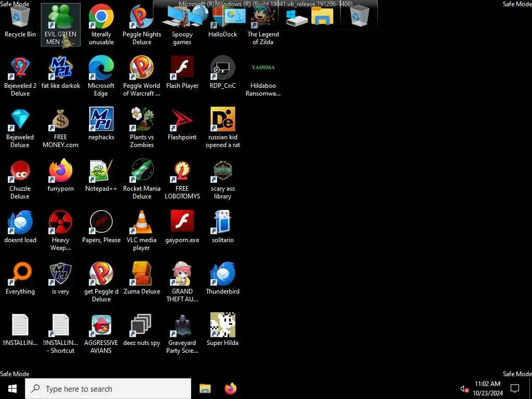Viewport: 532px width, 399px height.
Task: Click the recycle bin in top dock
Action: tap(359, 16)
